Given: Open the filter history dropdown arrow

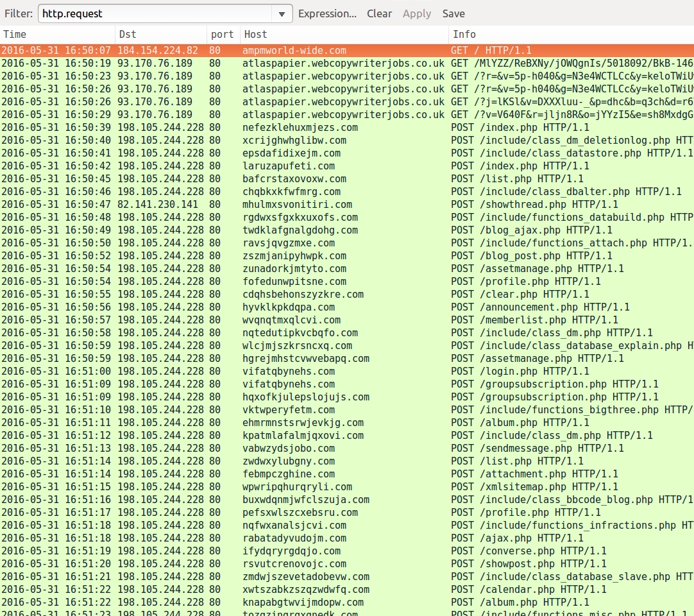Looking at the screenshot, I should point(282,14).
